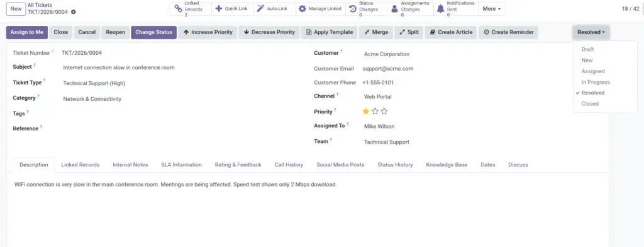
Task: Click Create Article button
Action: coord(451,32)
